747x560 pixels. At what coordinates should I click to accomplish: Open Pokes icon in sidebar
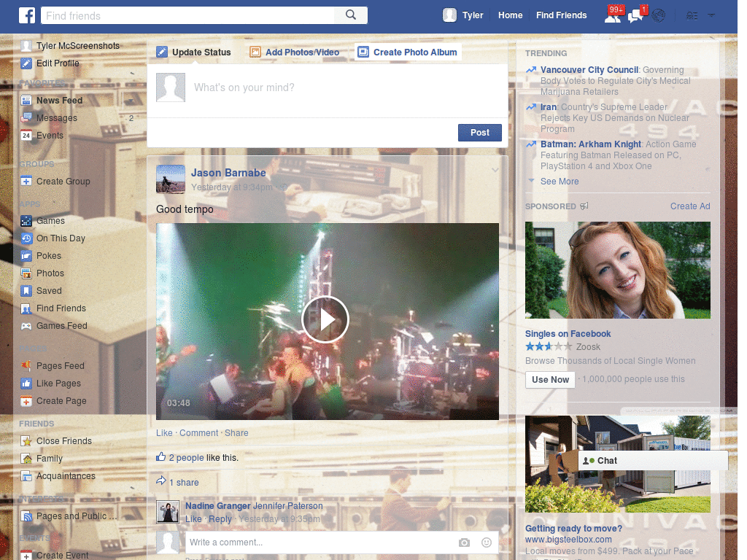26,256
